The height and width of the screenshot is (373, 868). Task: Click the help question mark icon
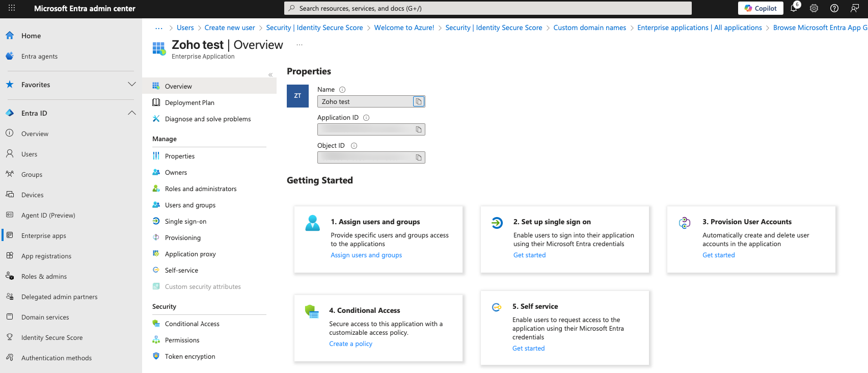pos(834,8)
